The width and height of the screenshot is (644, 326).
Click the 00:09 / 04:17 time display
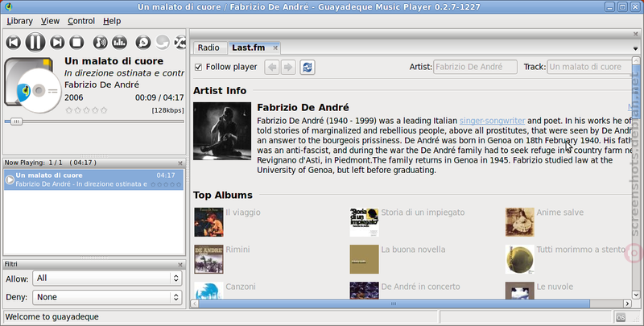pos(159,97)
